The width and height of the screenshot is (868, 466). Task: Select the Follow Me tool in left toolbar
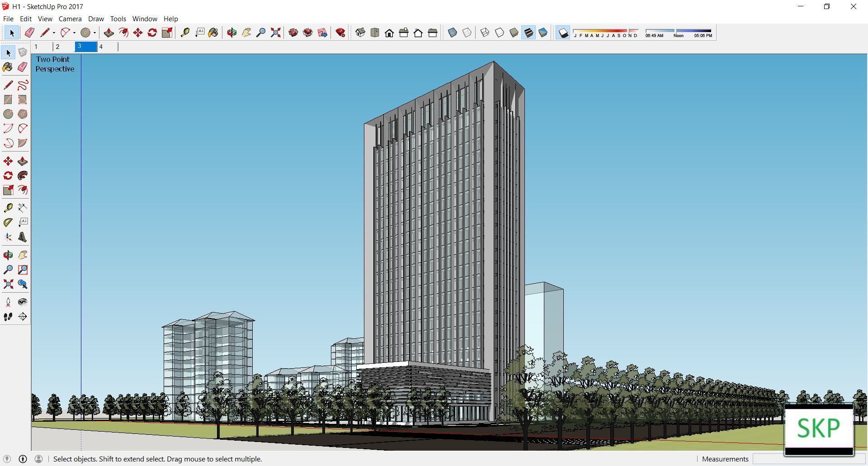pos(23,176)
